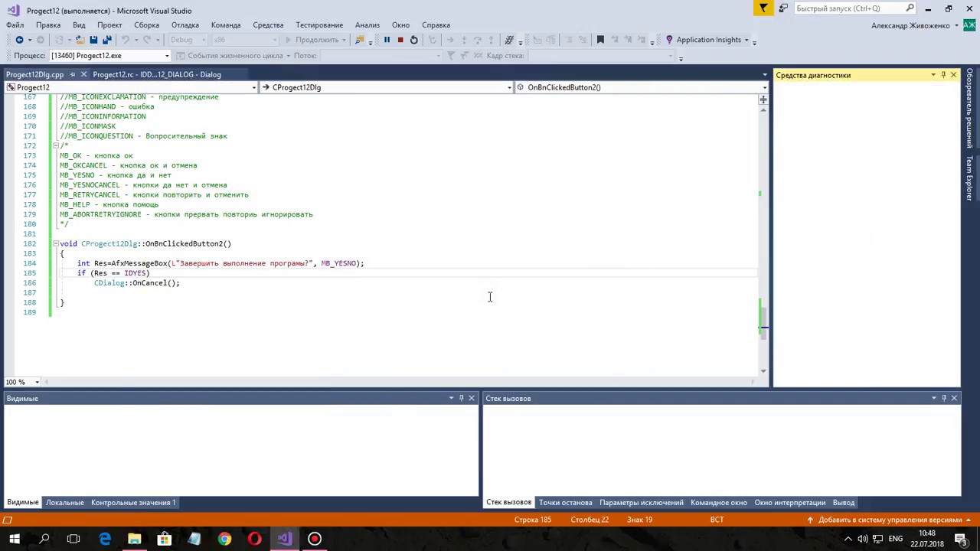The width and height of the screenshot is (980, 551).
Task: Open the Progect12 scope dropdown
Action: (253, 87)
